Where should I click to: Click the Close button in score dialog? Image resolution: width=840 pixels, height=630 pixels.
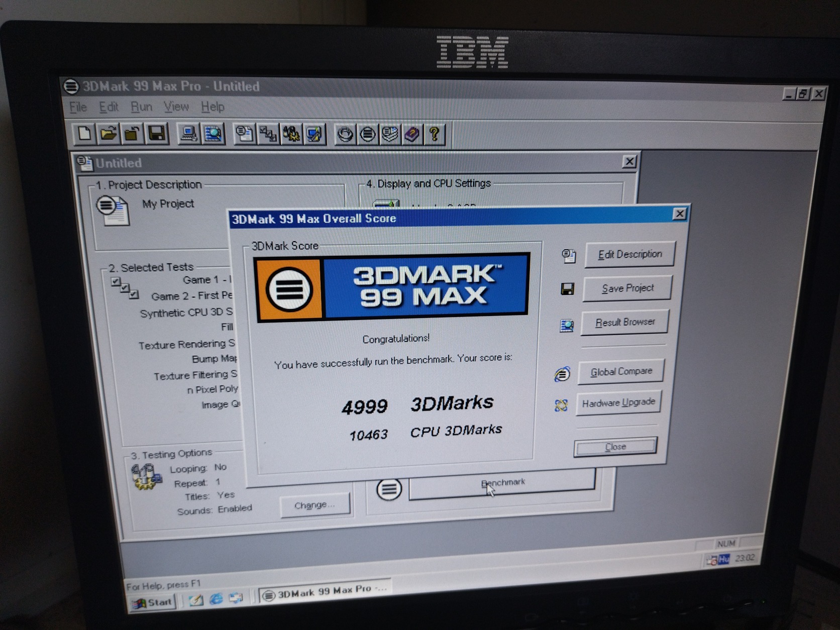(615, 447)
